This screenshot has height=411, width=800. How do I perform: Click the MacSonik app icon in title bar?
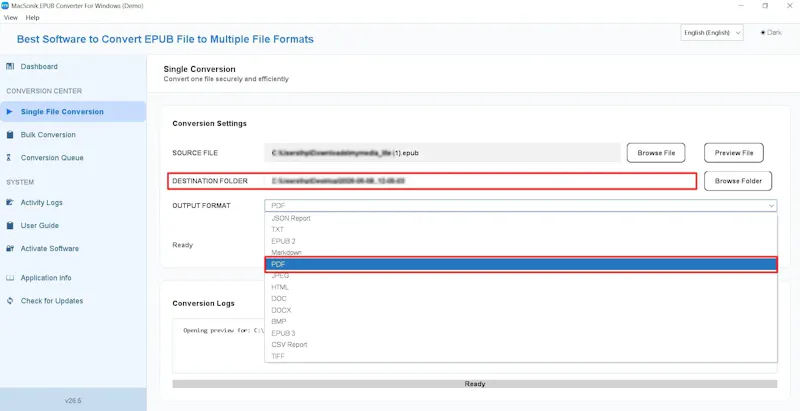pos(5,6)
